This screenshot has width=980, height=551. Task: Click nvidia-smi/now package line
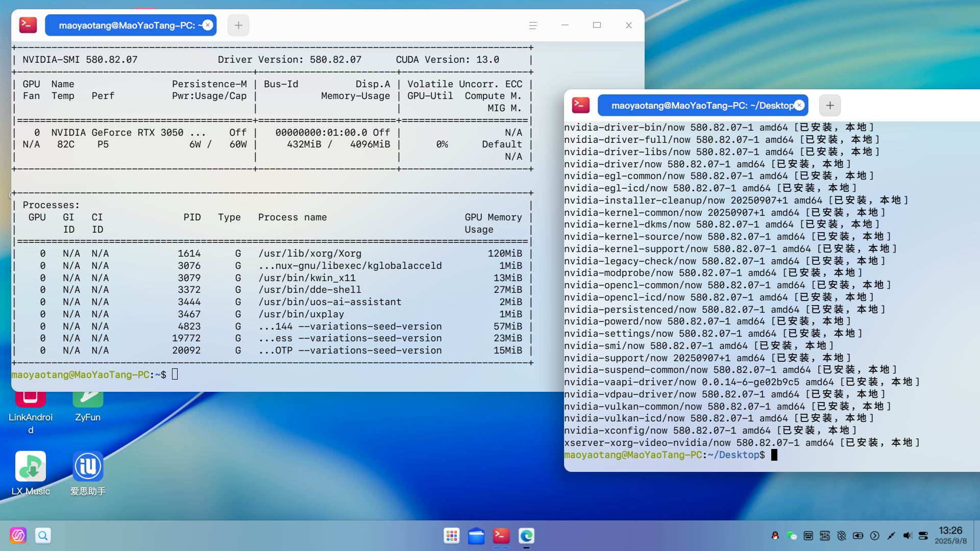tap(699, 346)
